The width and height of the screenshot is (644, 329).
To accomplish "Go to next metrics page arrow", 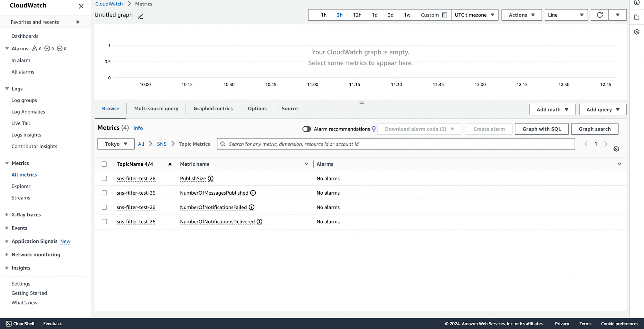I will pyautogui.click(x=606, y=144).
